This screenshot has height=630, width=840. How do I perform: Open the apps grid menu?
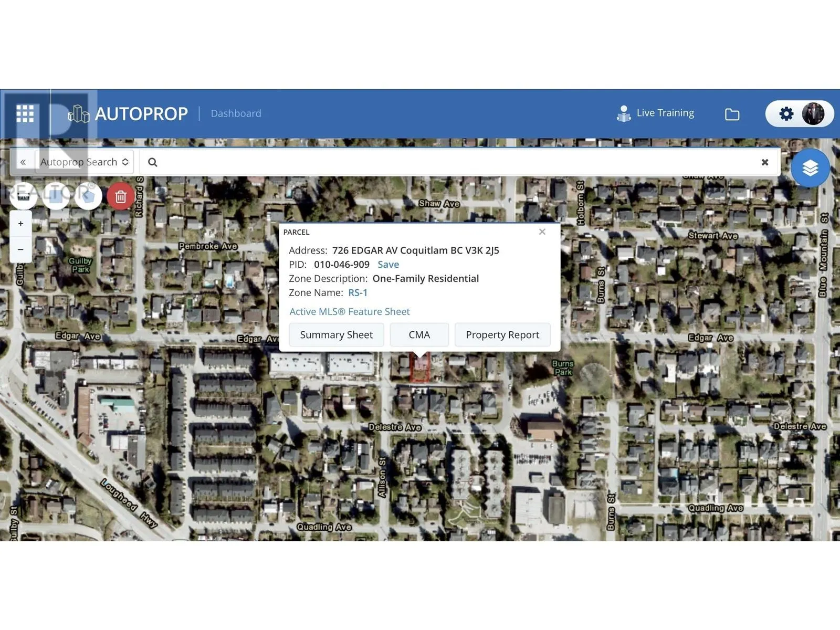(x=25, y=113)
